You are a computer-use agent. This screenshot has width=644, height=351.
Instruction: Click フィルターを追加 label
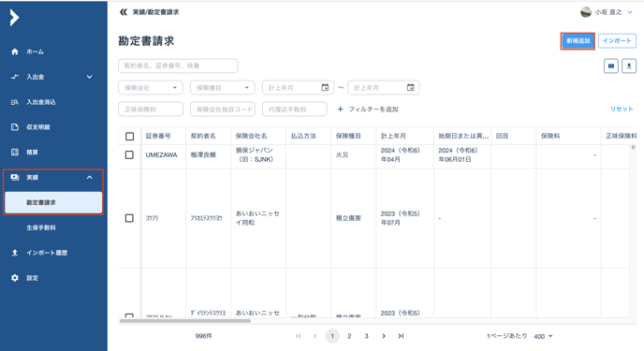point(373,110)
